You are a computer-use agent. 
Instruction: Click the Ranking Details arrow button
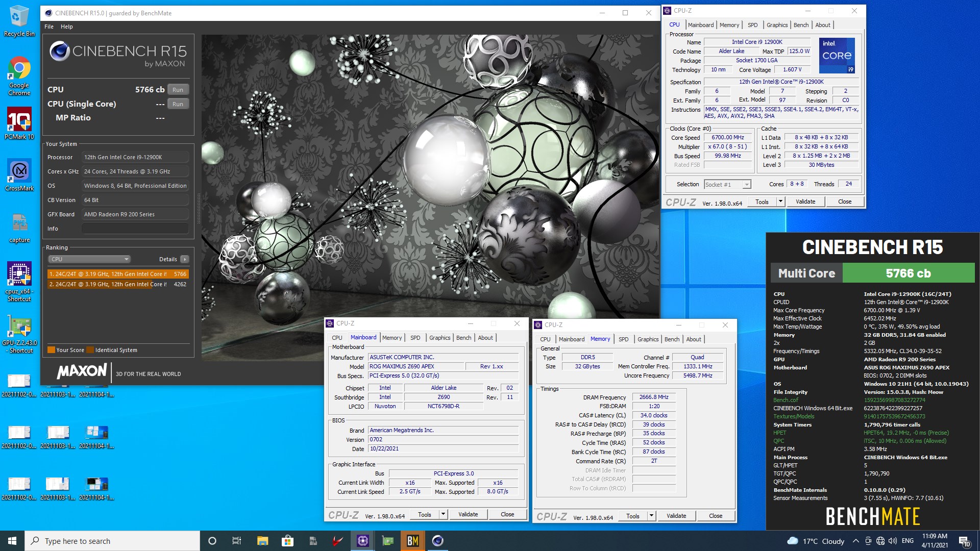[185, 259]
